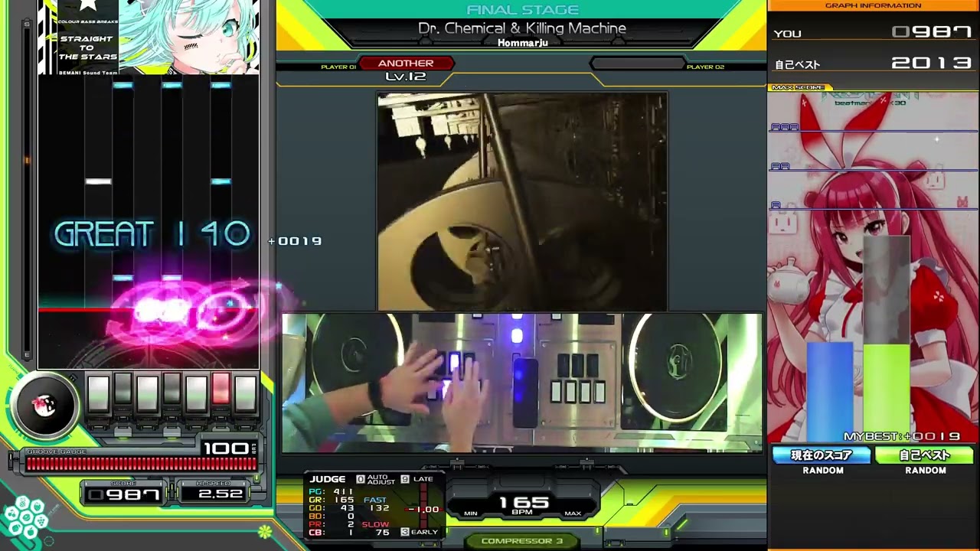Click the white falling note in lane one
Screen dimensions: 980x551
pyautogui.click(x=98, y=181)
